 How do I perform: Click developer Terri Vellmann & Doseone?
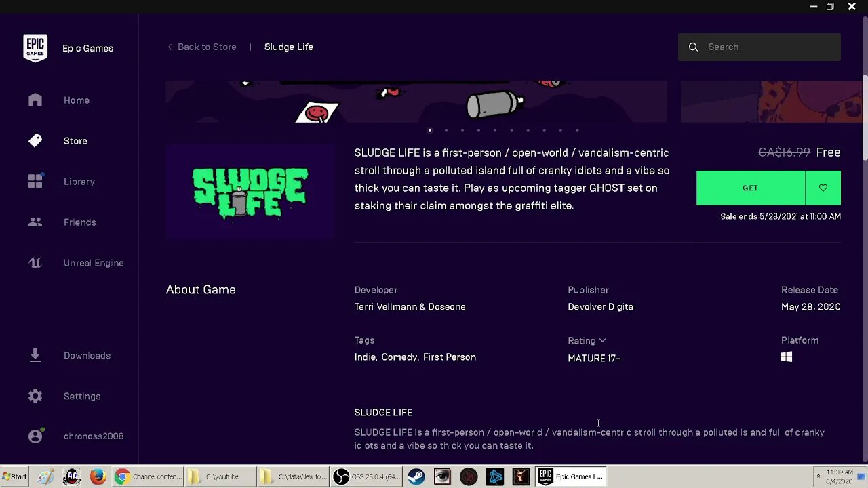pyautogui.click(x=410, y=307)
